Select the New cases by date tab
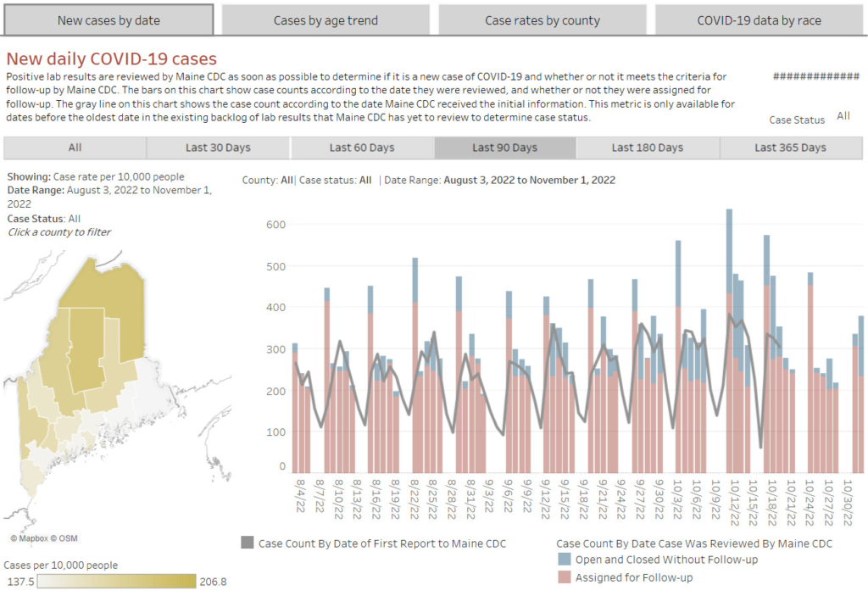This screenshot has width=868, height=596. (x=108, y=20)
